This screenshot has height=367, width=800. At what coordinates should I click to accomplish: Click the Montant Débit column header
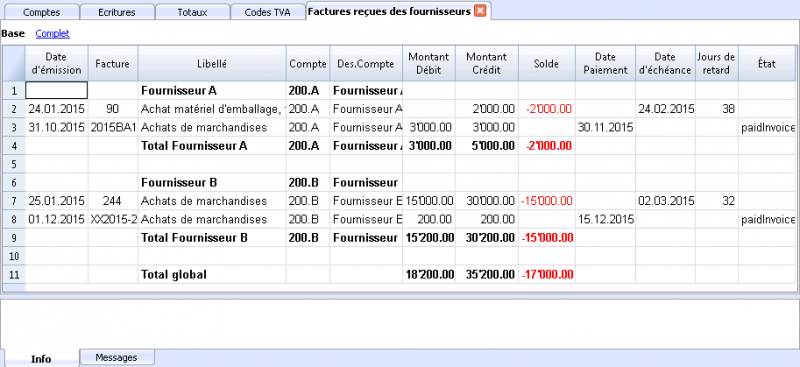[x=429, y=63]
